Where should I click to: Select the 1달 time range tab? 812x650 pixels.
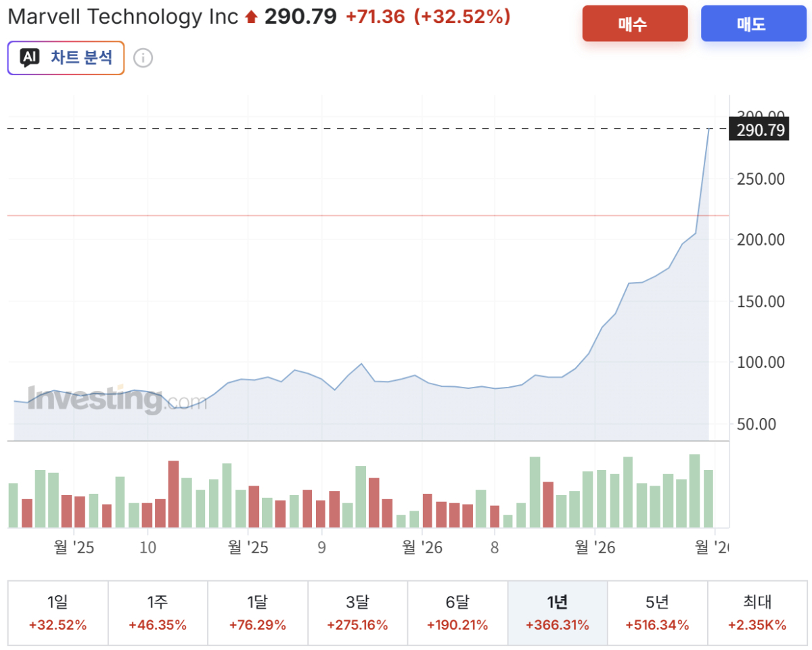click(258, 613)
